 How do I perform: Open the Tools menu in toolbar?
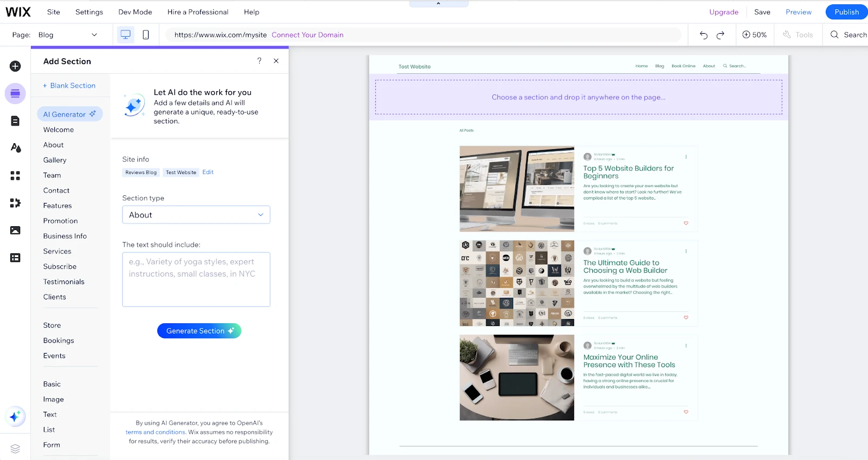point(798,35)
